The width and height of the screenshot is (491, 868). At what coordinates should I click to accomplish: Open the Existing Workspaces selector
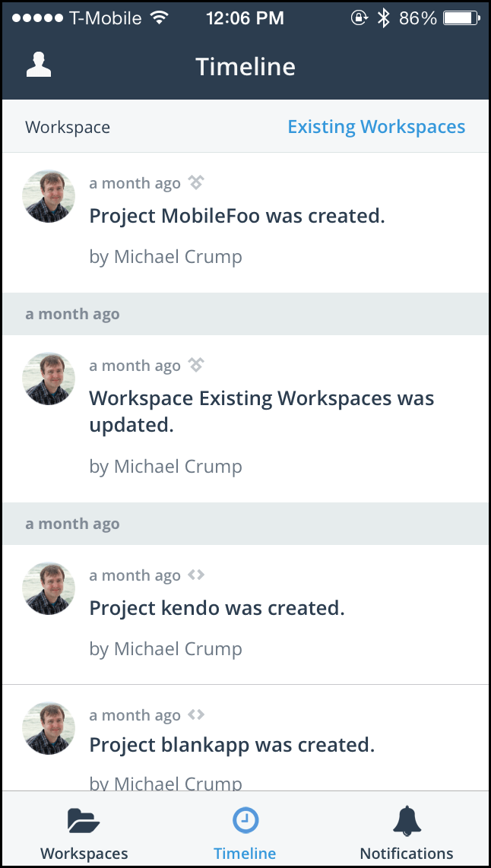pyautogui.click(x=376, y=127)
